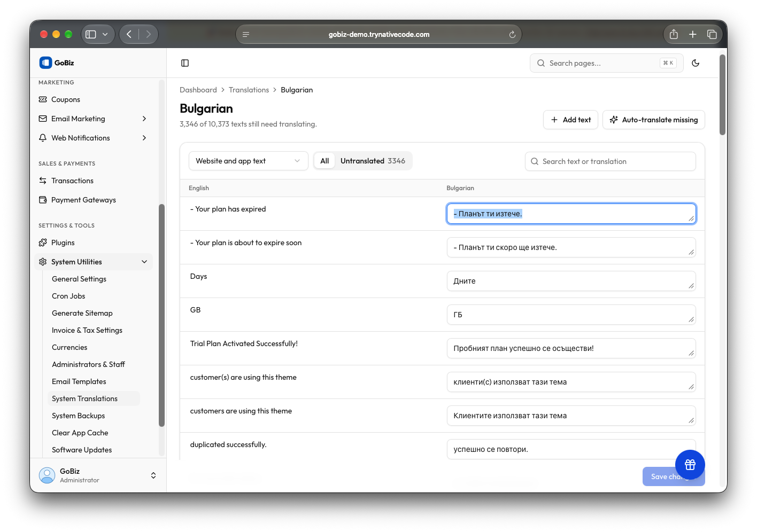Click plus icon on Add text button
The height and width of the screenshot is (532, 757).
coord(554,120)
